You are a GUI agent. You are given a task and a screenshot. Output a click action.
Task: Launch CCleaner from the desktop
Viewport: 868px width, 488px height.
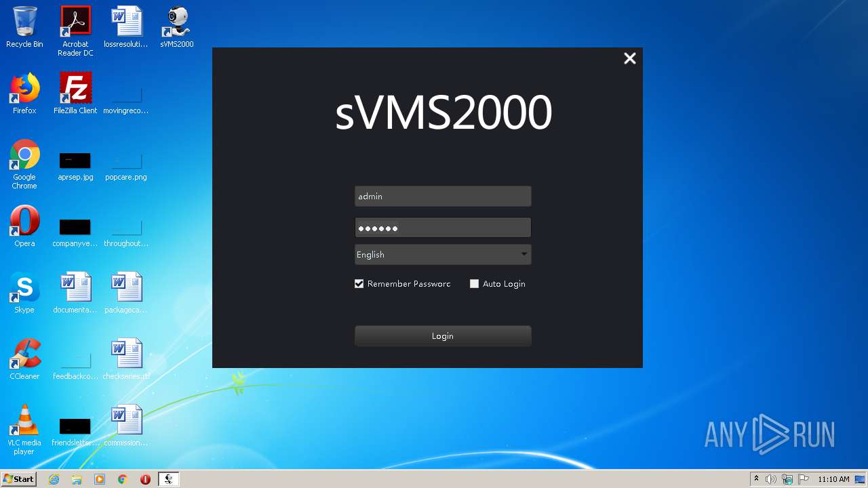[x=24, y=359]
